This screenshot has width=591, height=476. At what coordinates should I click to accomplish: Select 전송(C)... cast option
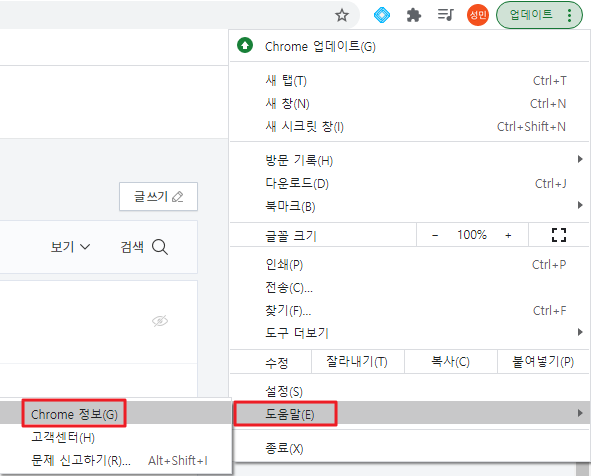tap(409, 288)
